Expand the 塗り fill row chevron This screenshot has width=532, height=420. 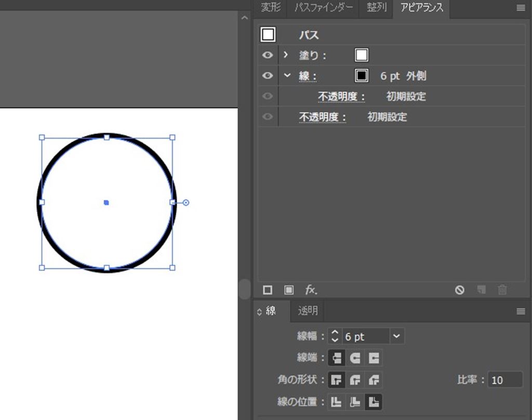pos(286,55)
